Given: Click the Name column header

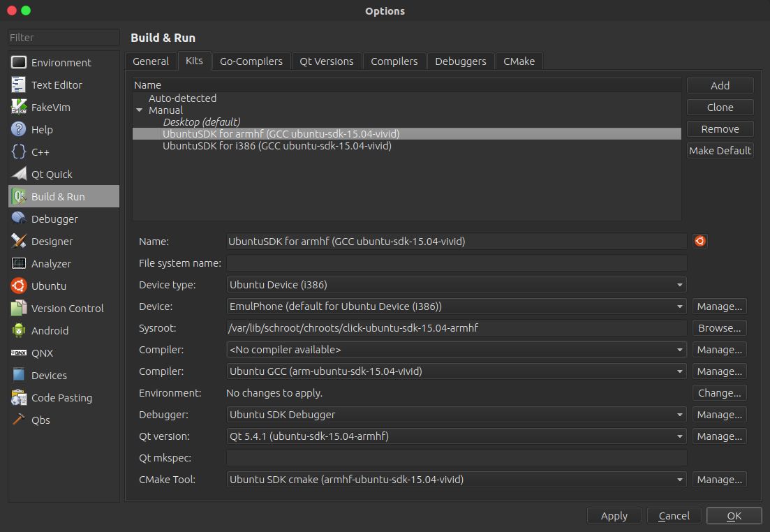Looking at the screenshot, I should tap(406, 85).
